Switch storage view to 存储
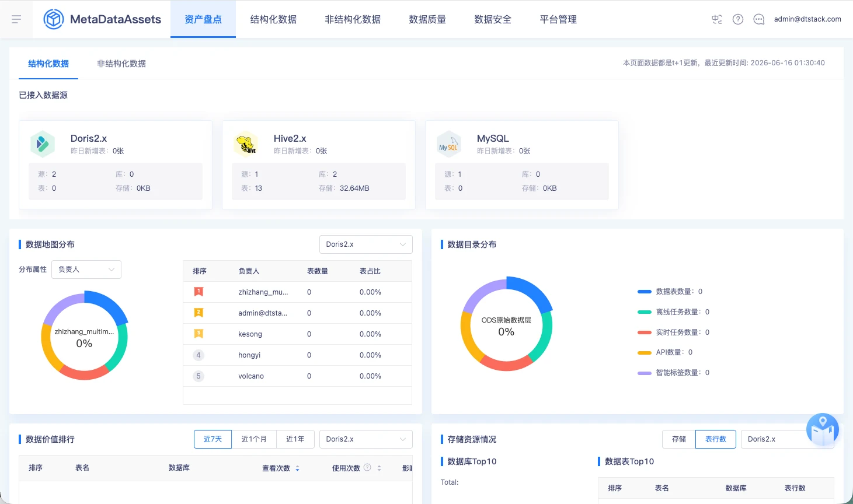Screen dimensions: 853x504 (x=679, y=439)
